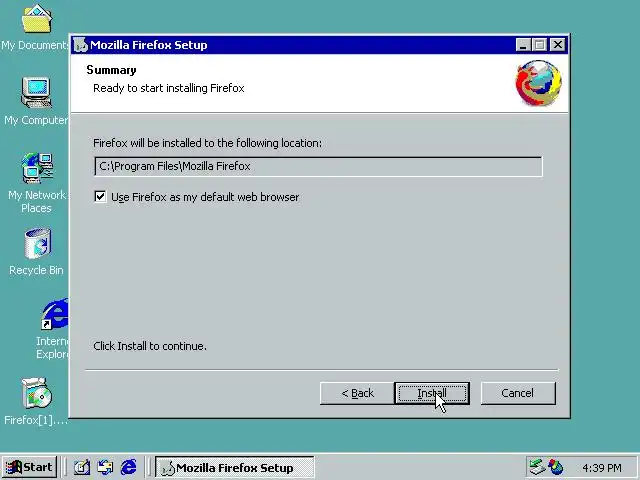The width and height of the screenshot is (640, 480).
Task: Cancel the Firefox setup
Action: (x=518, y=393)
